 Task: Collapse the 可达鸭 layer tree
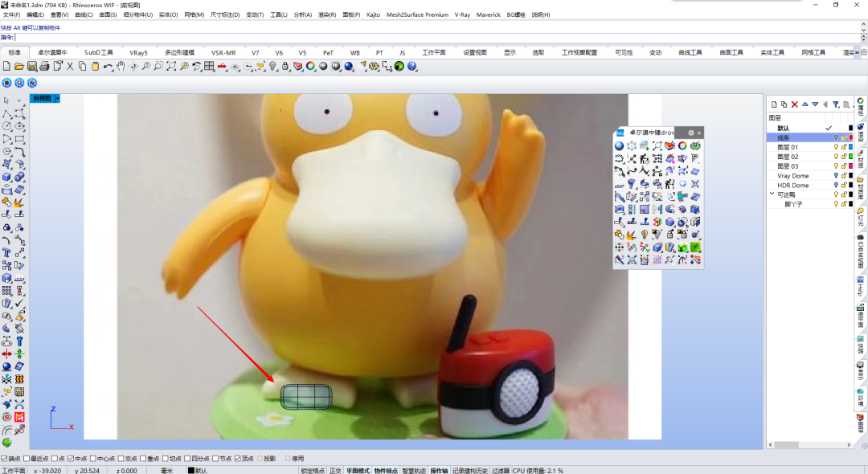(772, 194)
